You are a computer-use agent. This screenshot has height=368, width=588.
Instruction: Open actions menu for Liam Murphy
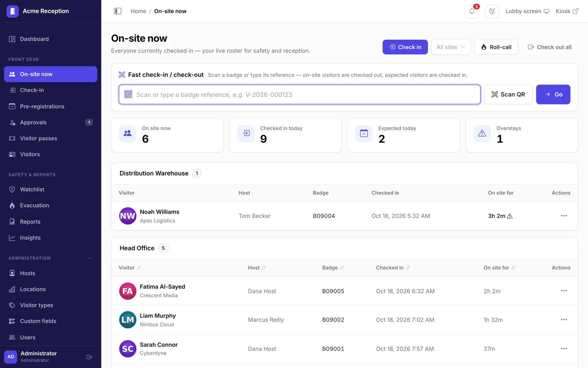pos(564,320)
